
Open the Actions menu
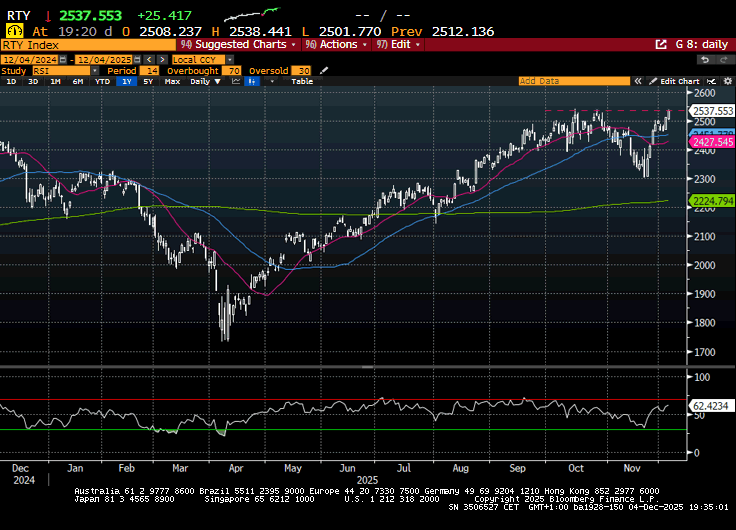point(334,45)
